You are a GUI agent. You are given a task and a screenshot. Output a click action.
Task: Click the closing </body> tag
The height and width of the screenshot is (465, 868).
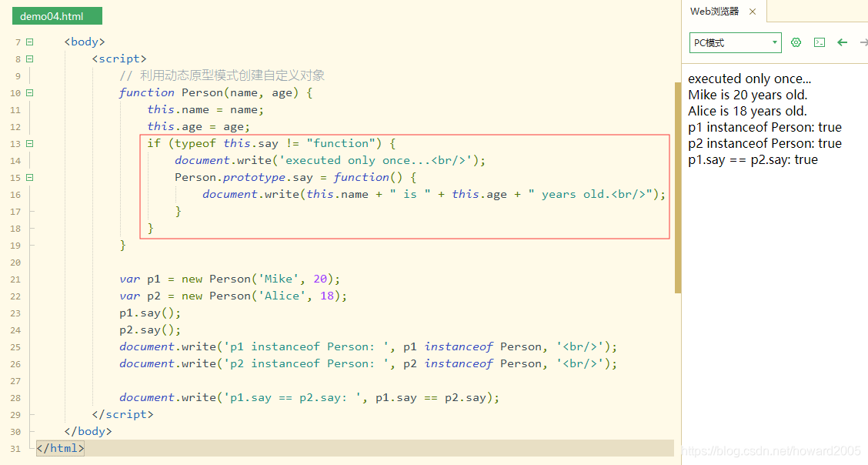(x=88, y=431)
